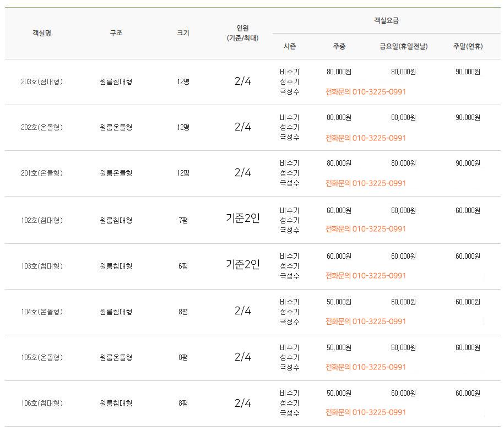Select the 106호(침대형) room name
Screen dimensions: 504x436
coord(42,403)
